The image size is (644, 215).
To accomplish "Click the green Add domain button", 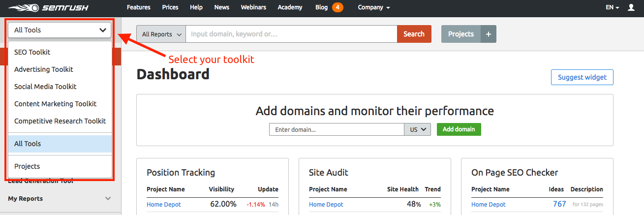I will (459, 129).
